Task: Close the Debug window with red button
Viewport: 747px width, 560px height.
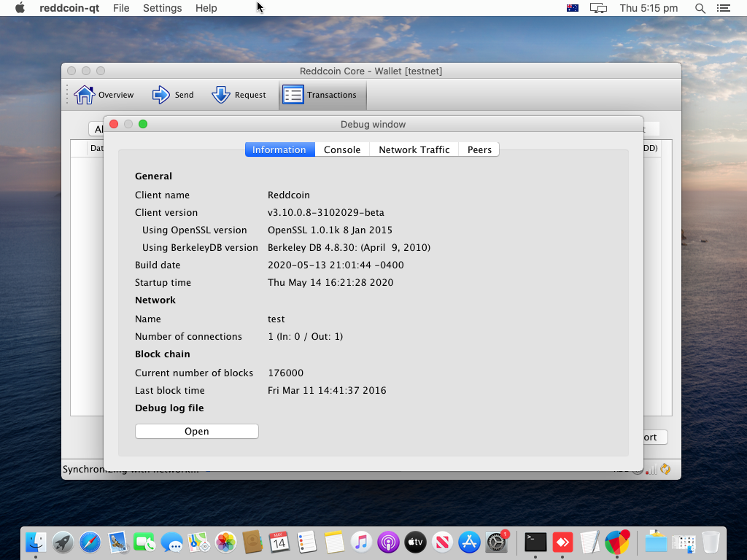Action: point(114,124)
